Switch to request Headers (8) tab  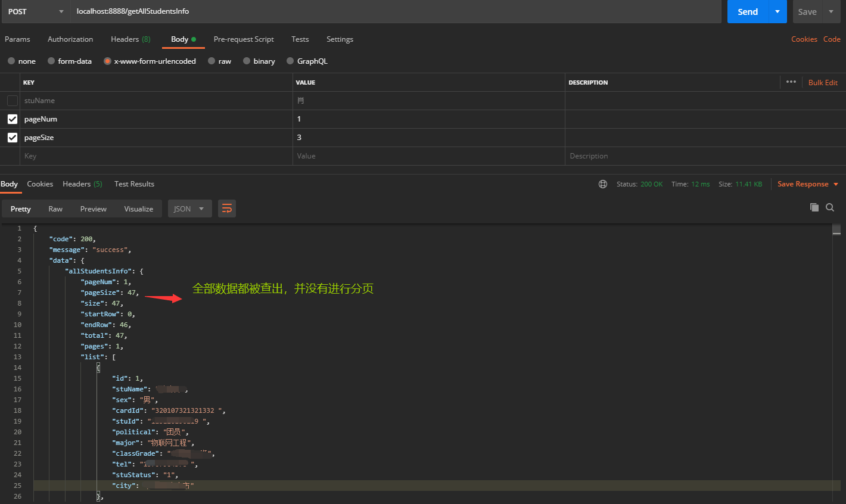pyautogui.click(x=130, y=39)
